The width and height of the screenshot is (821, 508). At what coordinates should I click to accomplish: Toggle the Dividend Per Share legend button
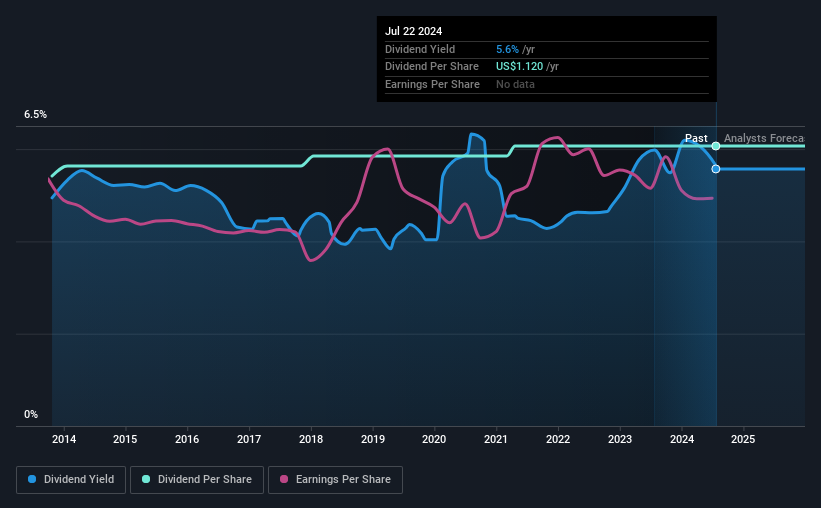tap(197, 480)
